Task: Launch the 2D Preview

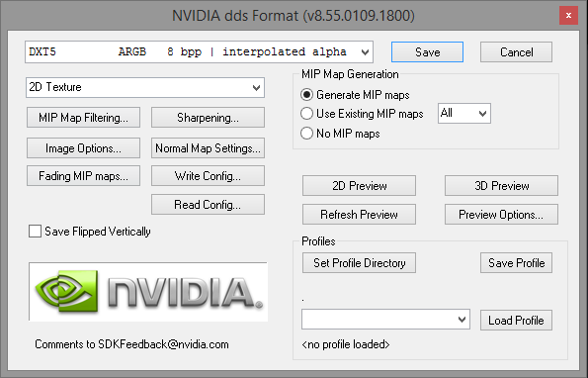Action: point(359,185)
